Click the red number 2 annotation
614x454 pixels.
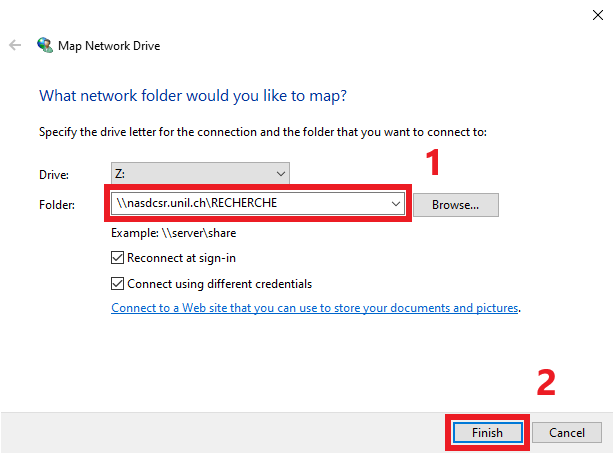(x=545, y=382)
